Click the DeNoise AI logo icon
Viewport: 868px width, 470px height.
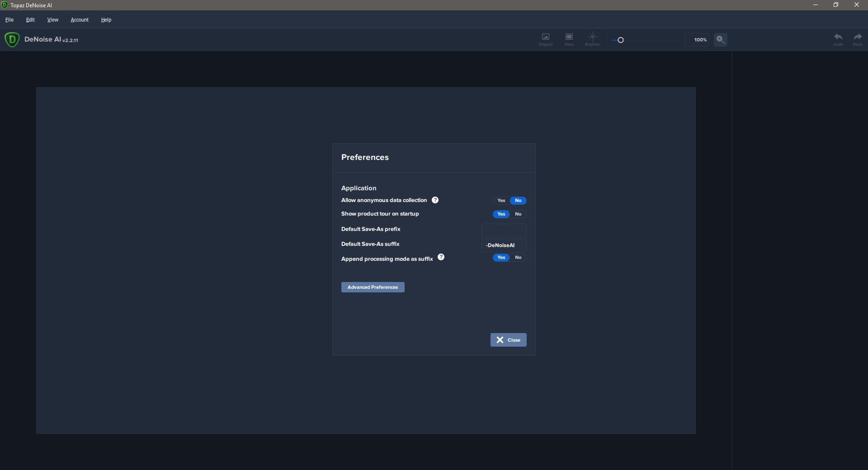12,39
